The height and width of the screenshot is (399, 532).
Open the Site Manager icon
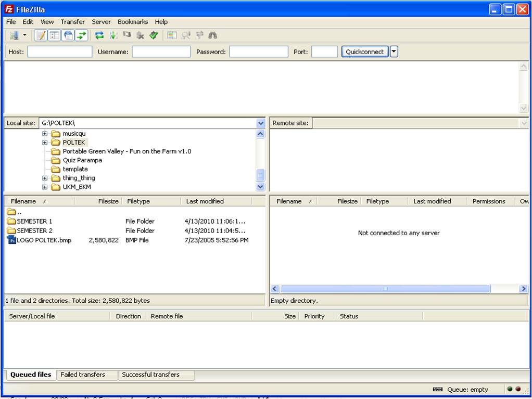point(14,35)
